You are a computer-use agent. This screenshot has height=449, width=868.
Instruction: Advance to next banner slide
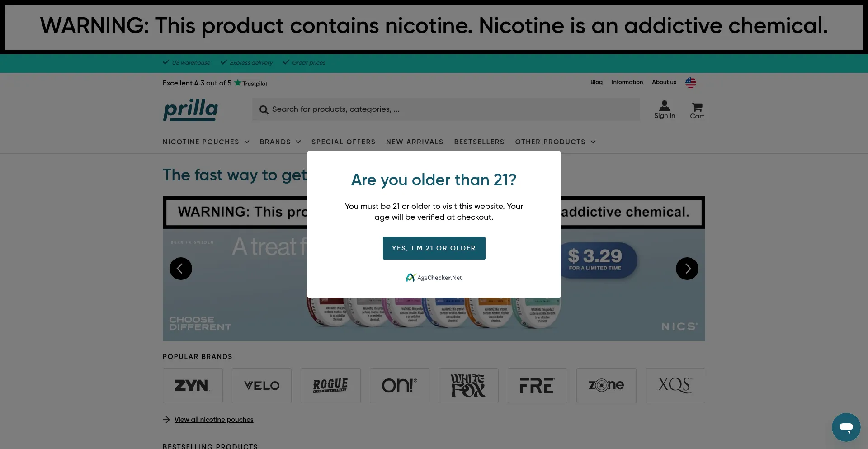687,269
